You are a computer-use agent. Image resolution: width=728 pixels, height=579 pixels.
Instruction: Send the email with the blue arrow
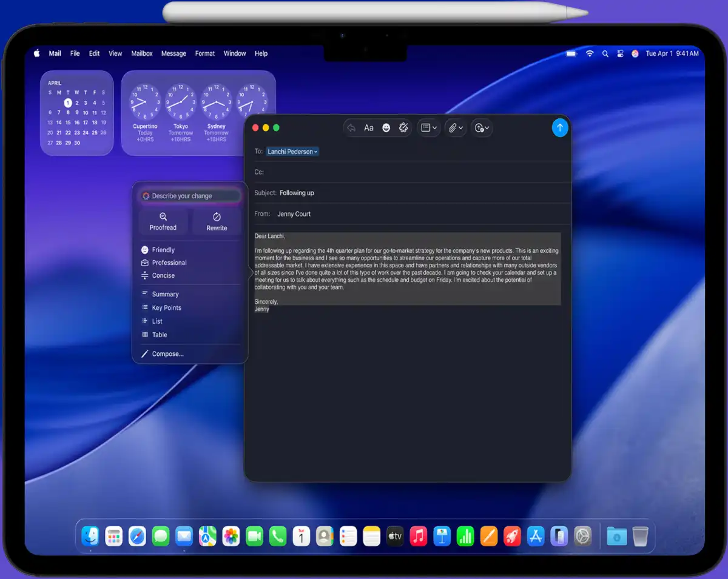[x=559, y=127]
